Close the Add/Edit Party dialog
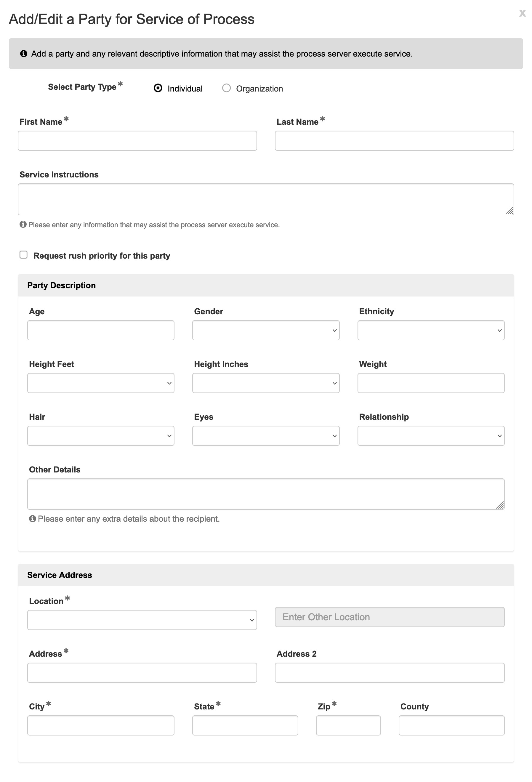The height and width of the screenshot is (782, 532). [522, 13]
